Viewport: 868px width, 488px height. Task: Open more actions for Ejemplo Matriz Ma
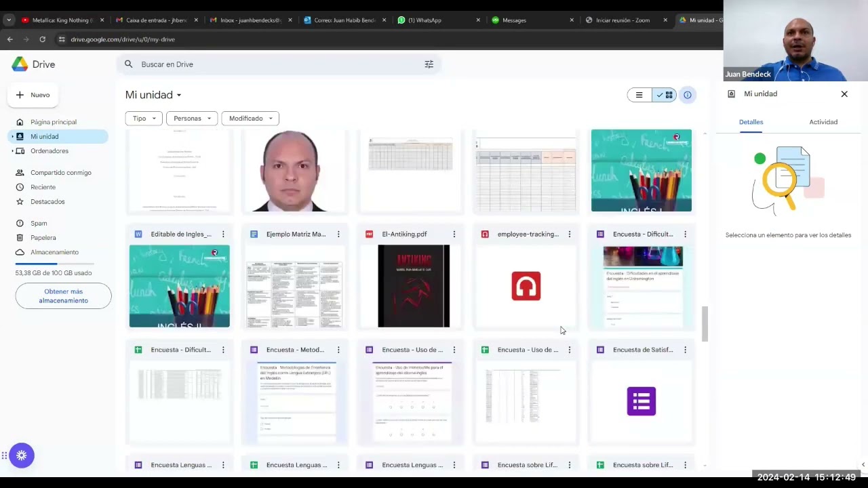[338, 235]
